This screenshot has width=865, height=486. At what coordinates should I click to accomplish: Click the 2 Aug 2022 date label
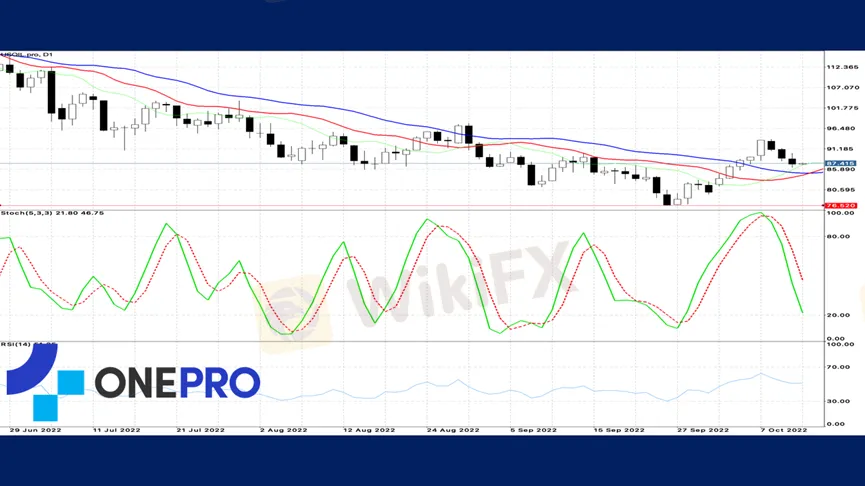click(x=284, y=430)
